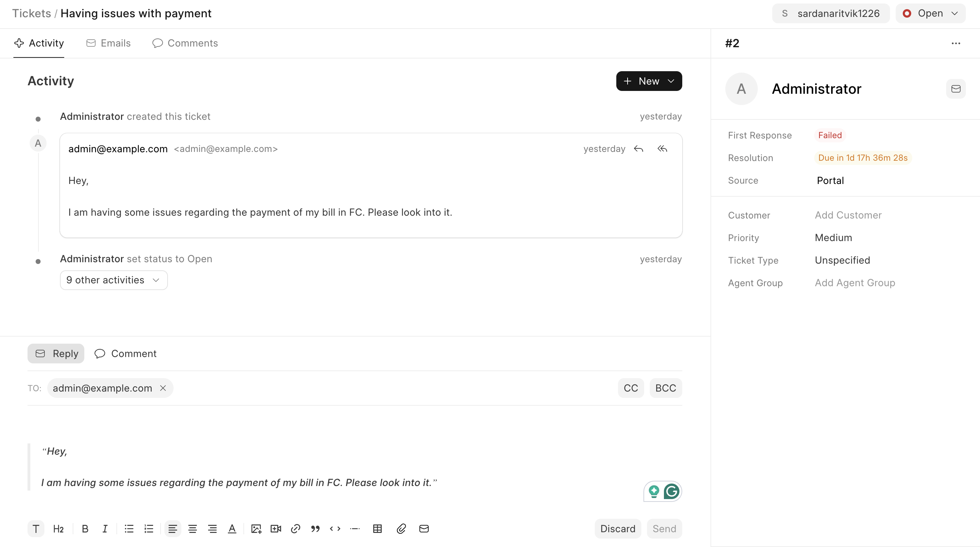Switch to the Emails tab
980x547 pixels.
108,43
